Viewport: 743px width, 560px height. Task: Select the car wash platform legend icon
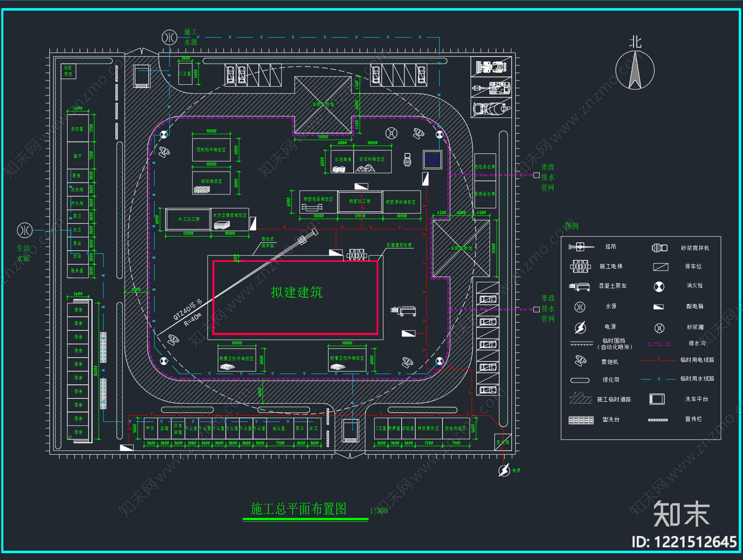(657, 399)
